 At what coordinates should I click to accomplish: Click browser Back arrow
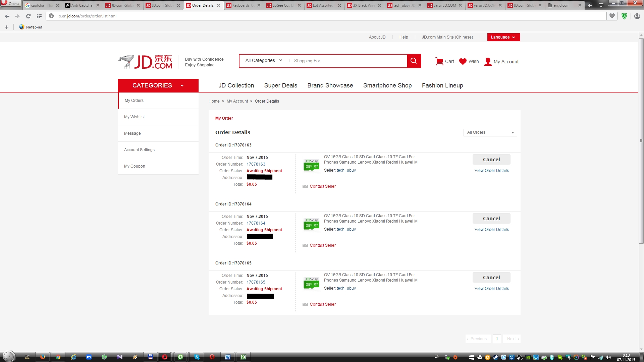pos(7,16)
